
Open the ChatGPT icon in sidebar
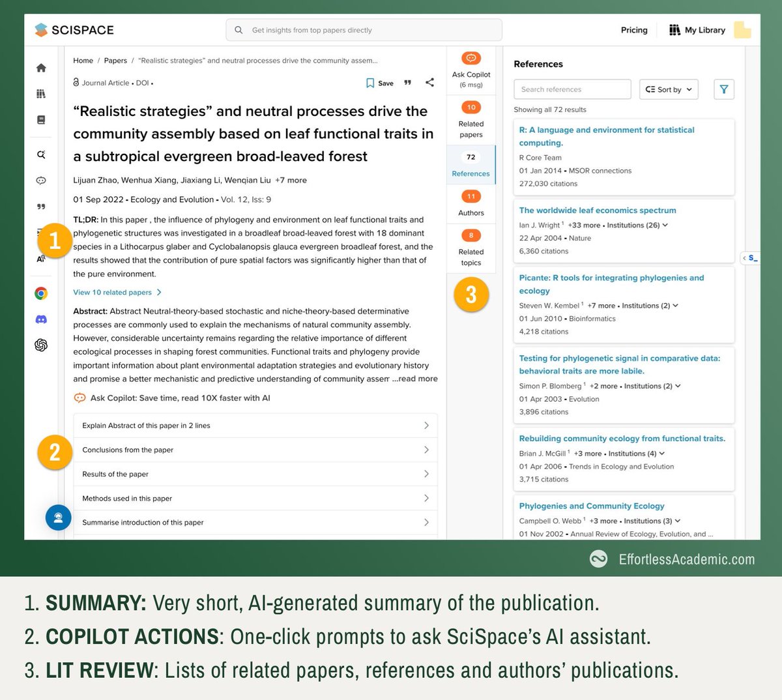coord(41,345)
